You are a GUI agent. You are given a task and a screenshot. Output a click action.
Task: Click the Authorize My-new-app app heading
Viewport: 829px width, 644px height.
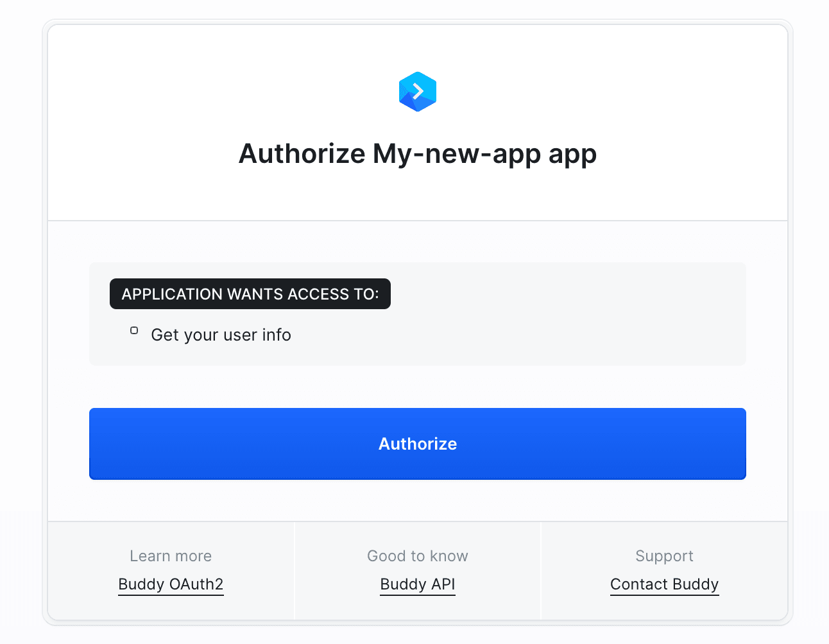(x=418, y=153)
